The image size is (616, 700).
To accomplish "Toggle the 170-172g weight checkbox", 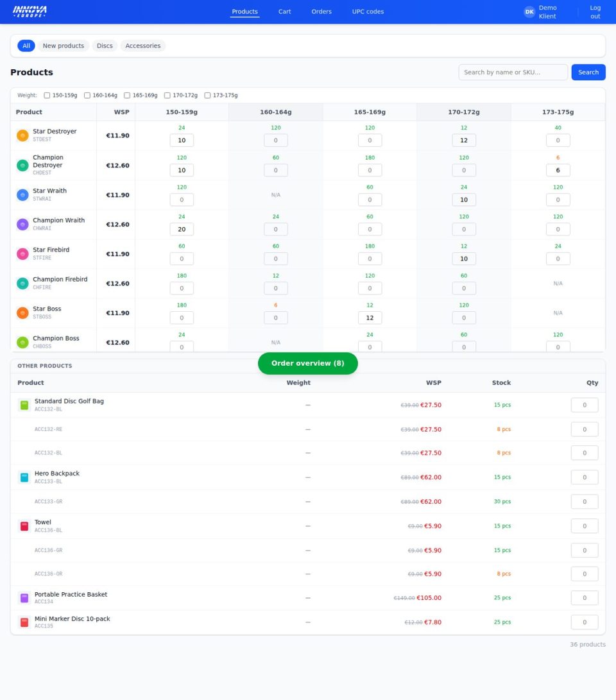I will click(x=167, y=95).
